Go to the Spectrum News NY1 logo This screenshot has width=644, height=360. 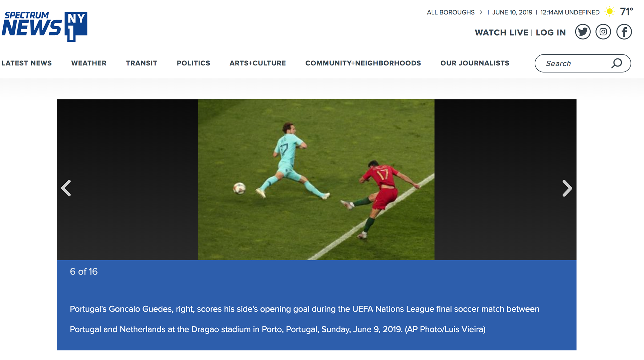tap(45, 27)
